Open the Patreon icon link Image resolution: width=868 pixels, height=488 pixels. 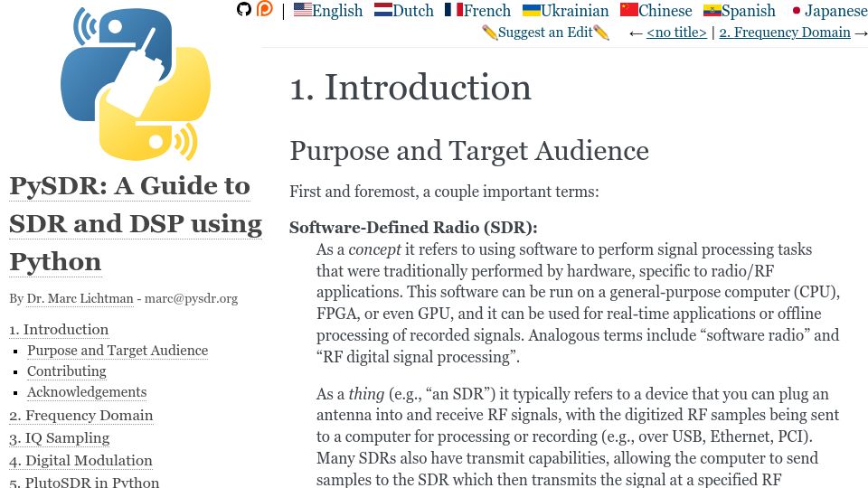click(265, 9)
